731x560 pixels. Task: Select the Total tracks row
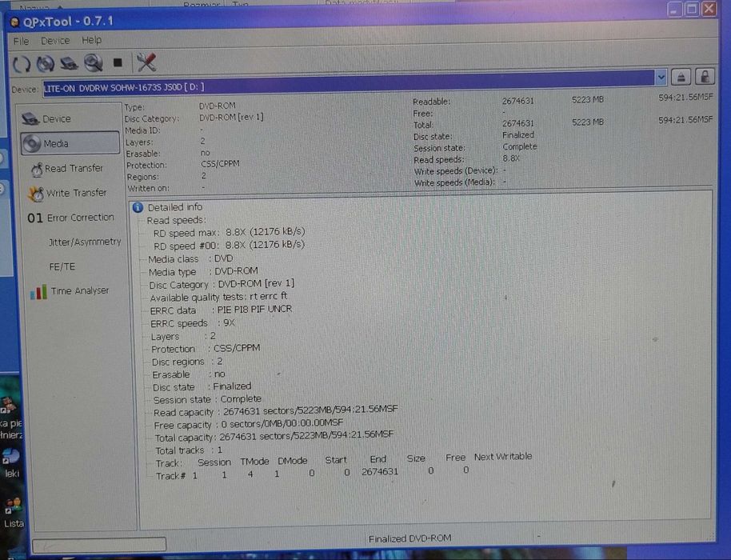coord(189,450)
